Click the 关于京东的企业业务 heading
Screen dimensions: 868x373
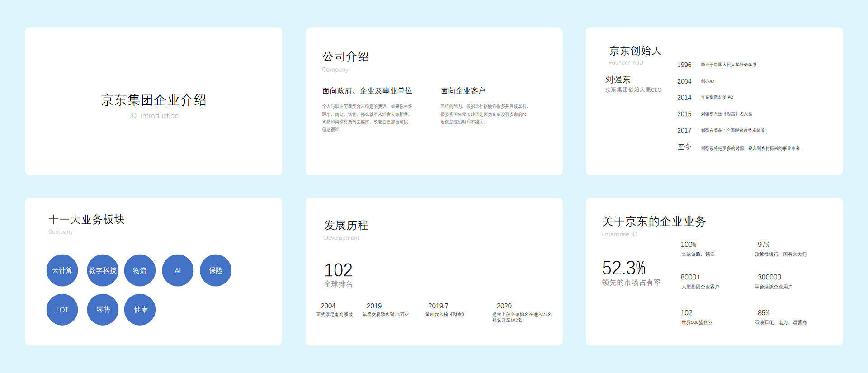click(x=654, y=221)
